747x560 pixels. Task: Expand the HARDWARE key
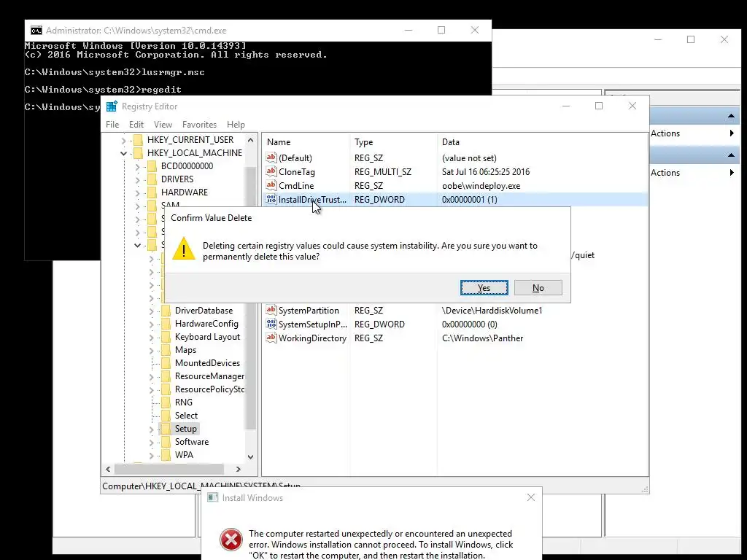(x=137, y=192)
